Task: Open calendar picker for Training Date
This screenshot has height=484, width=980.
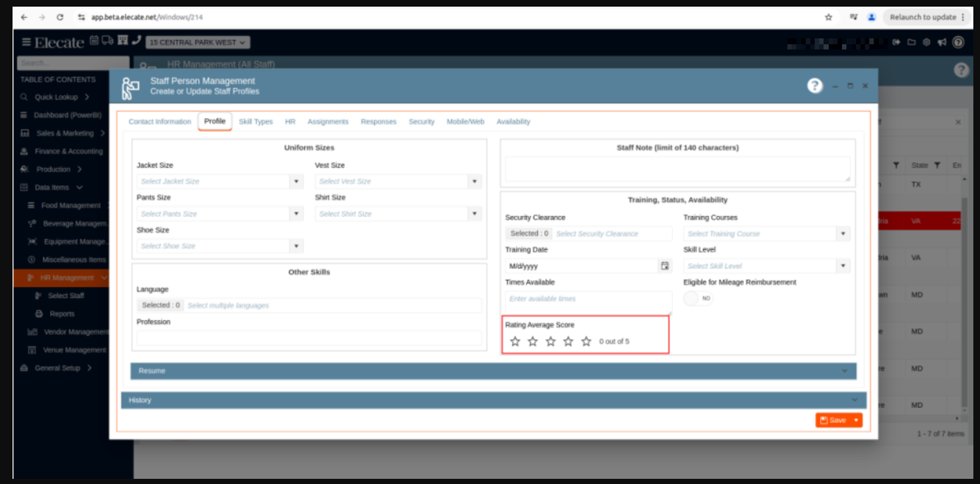Action: click(665, 266)
